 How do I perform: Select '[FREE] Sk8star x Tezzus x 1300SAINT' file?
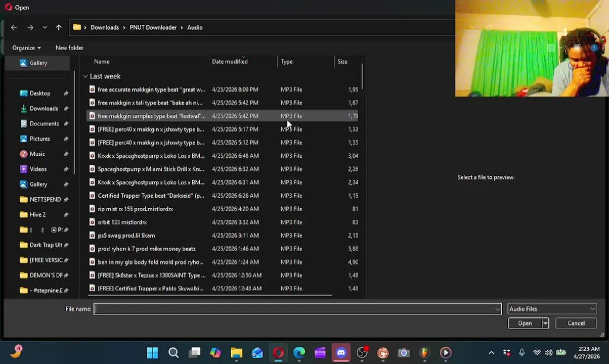223,275
